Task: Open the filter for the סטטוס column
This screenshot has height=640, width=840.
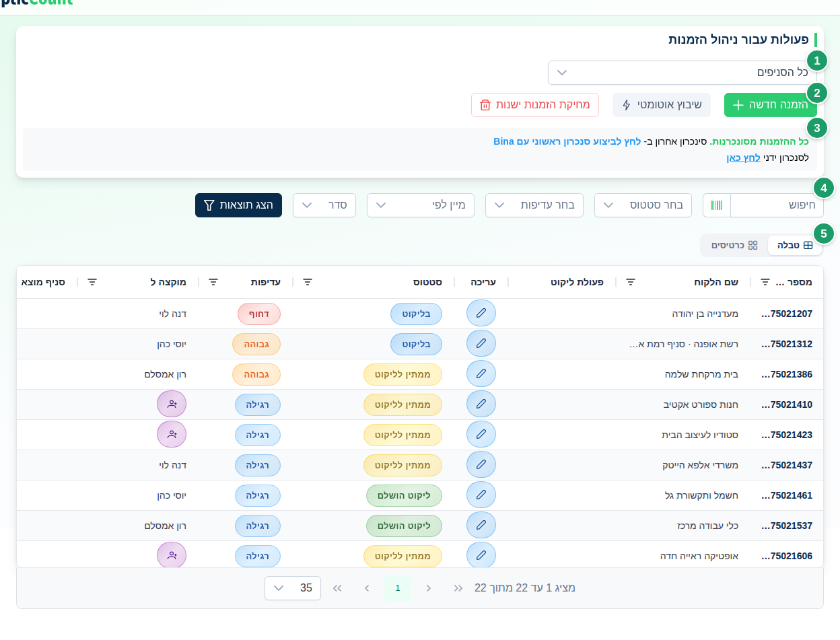Action: coord(308,282)
